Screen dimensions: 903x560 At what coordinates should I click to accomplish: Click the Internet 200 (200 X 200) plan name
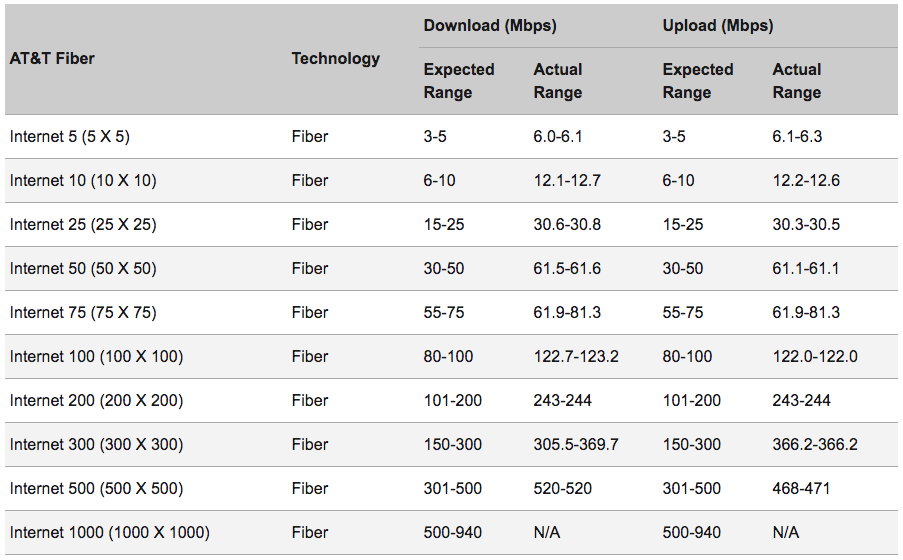click(x=96, y=401)
